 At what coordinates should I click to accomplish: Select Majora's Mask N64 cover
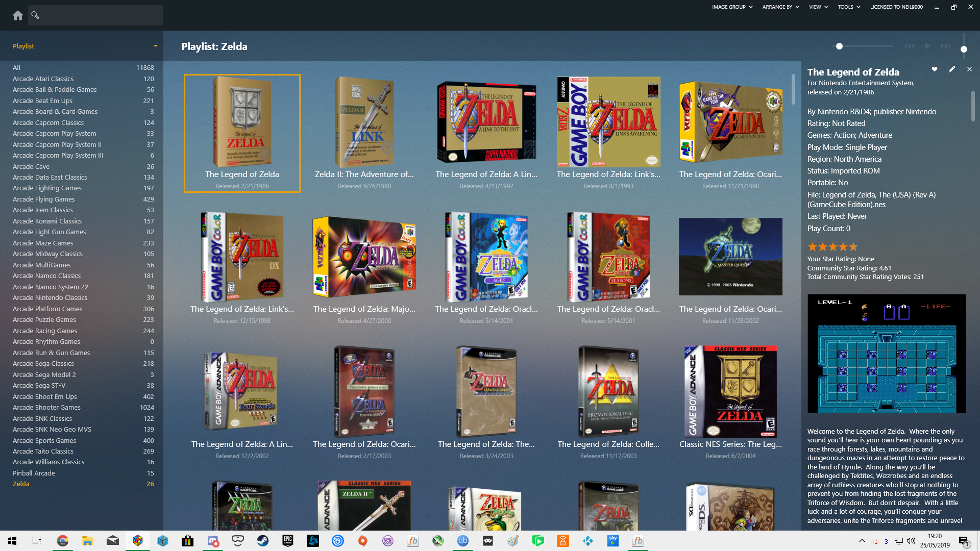364,257
